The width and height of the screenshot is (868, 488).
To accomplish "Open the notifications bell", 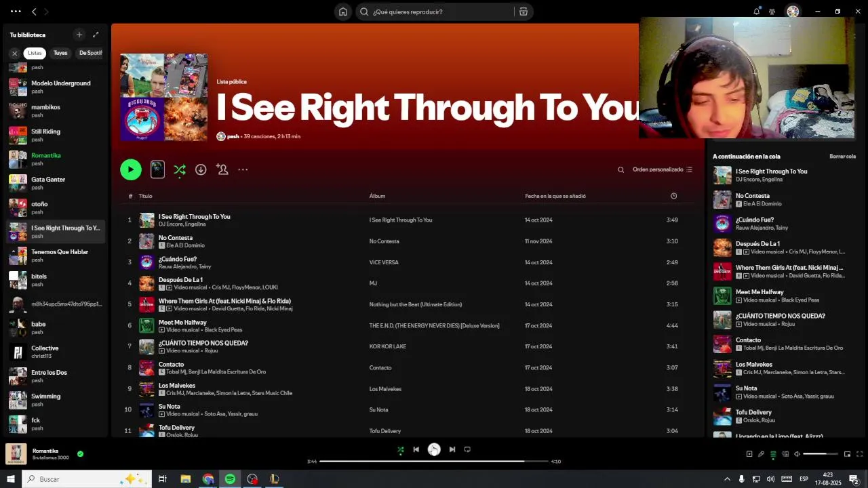I will point(757,12).
